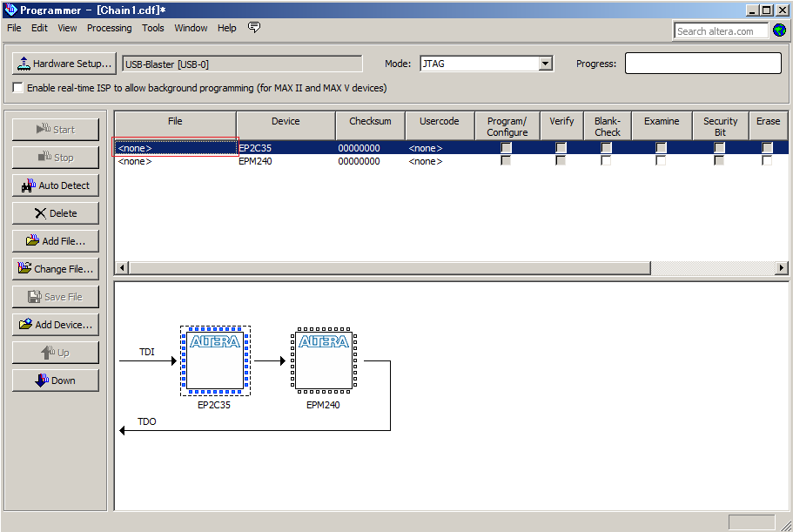Open the Processing menu
This screenshot has width=793, height=532.
pos(109,28)
